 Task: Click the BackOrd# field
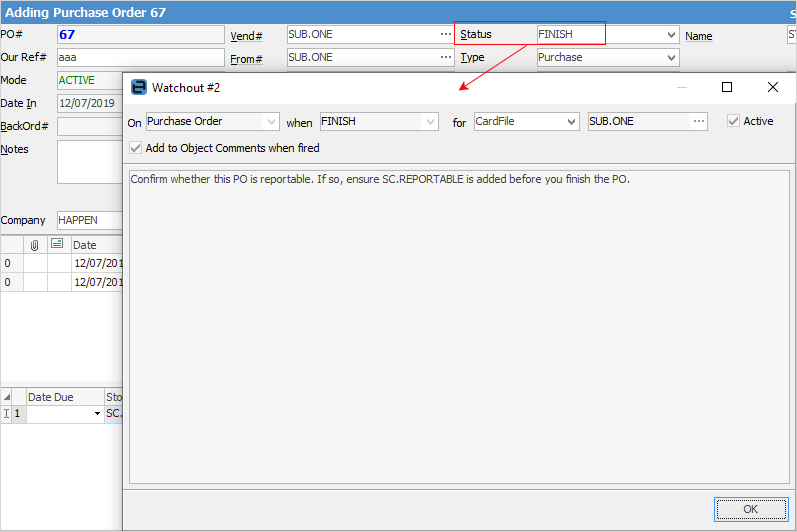(90, 126)
